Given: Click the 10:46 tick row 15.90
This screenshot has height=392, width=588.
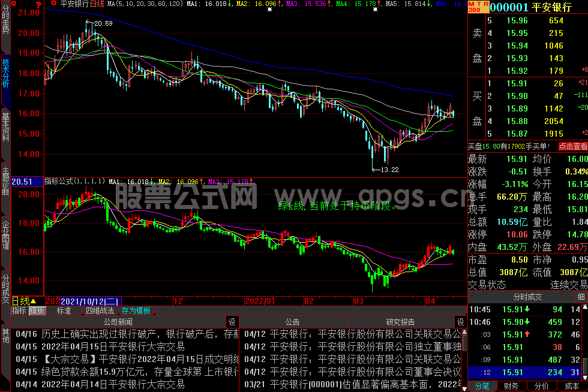Looking at the screenshot, I should [x=525, y=322].
